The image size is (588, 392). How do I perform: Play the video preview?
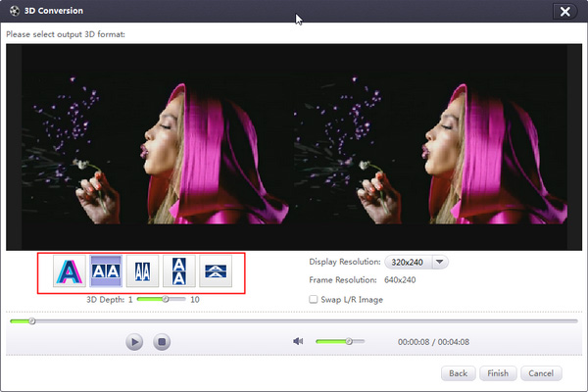134,342
